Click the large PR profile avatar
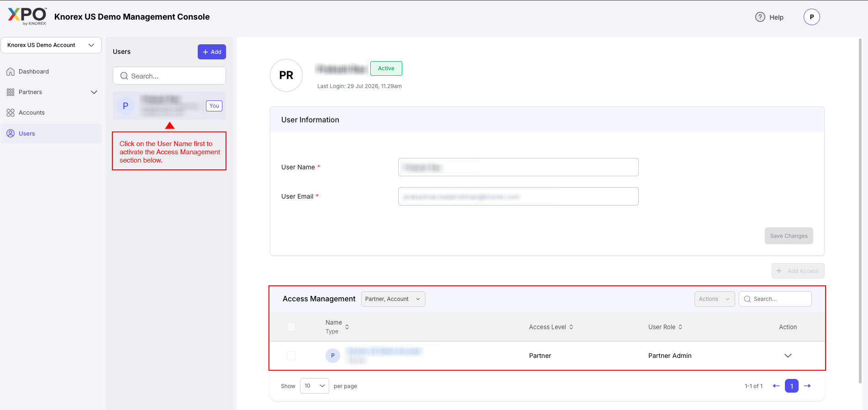 click(x=286, y=75)
